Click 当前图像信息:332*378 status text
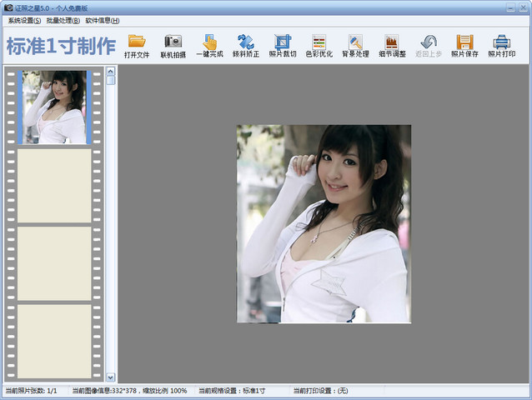 [x=104, y=391]
